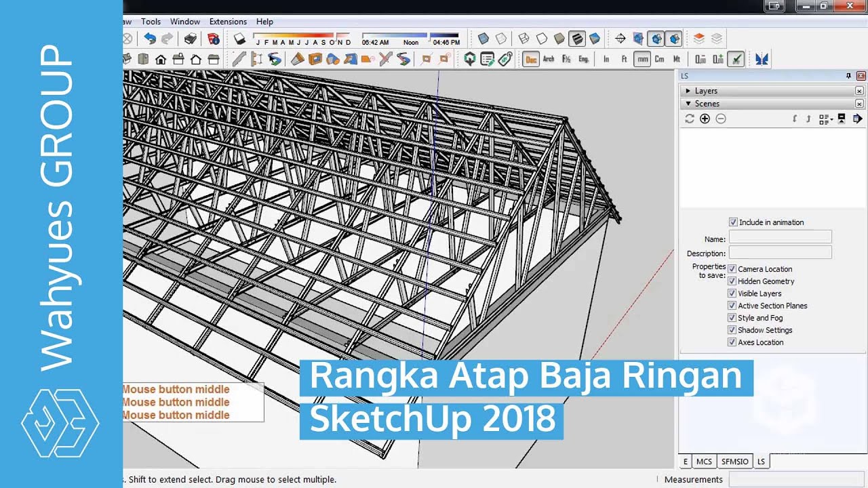Set units to mm
This screenshot has height=488, width=868.
tap(642, 60)
